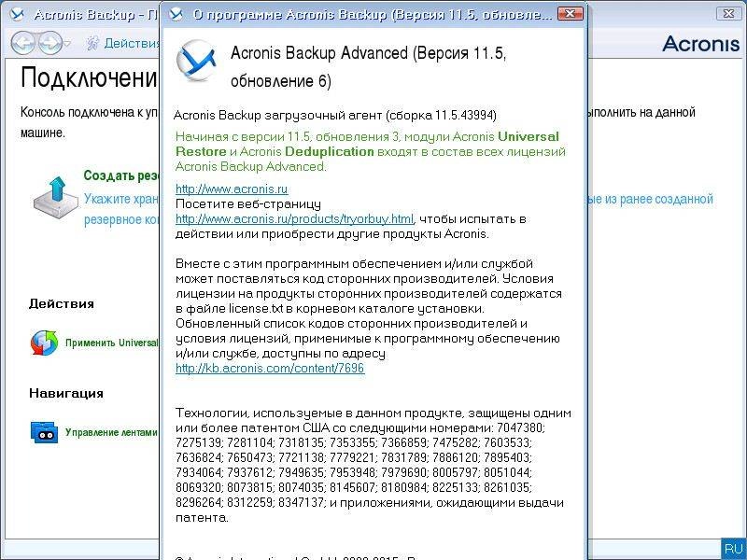The height and width of the screenshot is (560, 747).
Task: Open the tryorbuy.html products link
Action: 294,219
